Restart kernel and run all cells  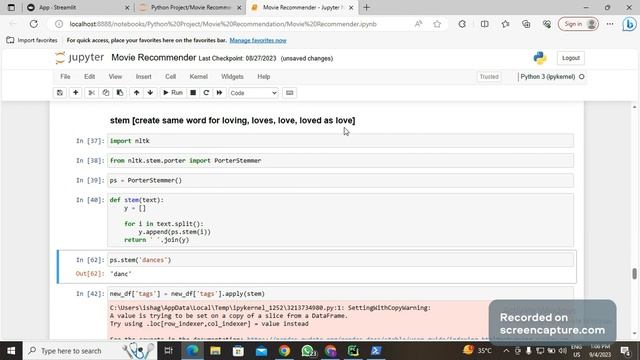coord(220,93)
